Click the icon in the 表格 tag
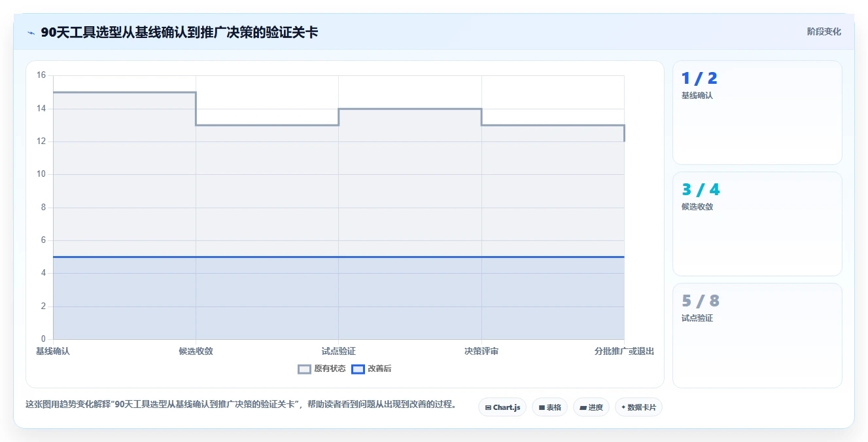The width and height of the screenshot is (868, 442). point(542,407)
